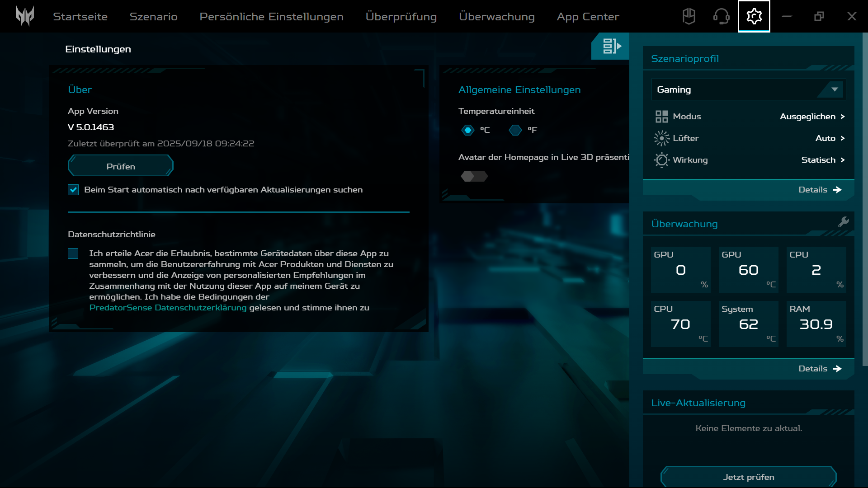Click the wrench icon in Überwachung
Image resolution: width=868 pixels, height=488 pixels.
(843, 222)
